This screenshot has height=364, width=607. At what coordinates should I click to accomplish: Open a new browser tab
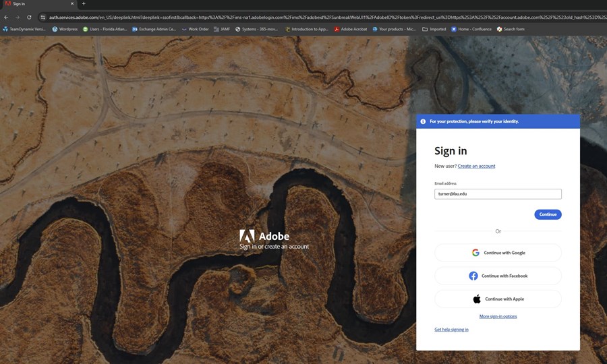tap(84, 4)
